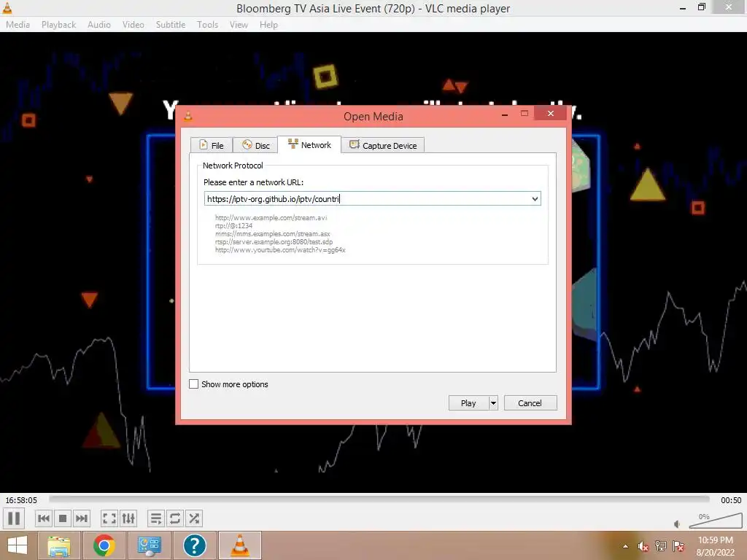Show hidden system tray icons
Image resolution: width=747 pixels, height=560 pixels.
click(x=625, y=546)
